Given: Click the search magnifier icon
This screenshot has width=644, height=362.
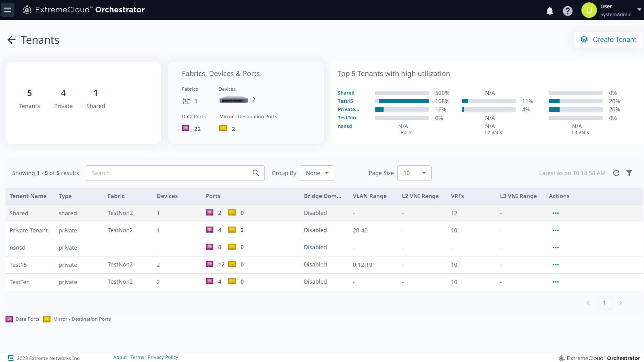Looking at the screenshot, I should [x=256, y=173].
